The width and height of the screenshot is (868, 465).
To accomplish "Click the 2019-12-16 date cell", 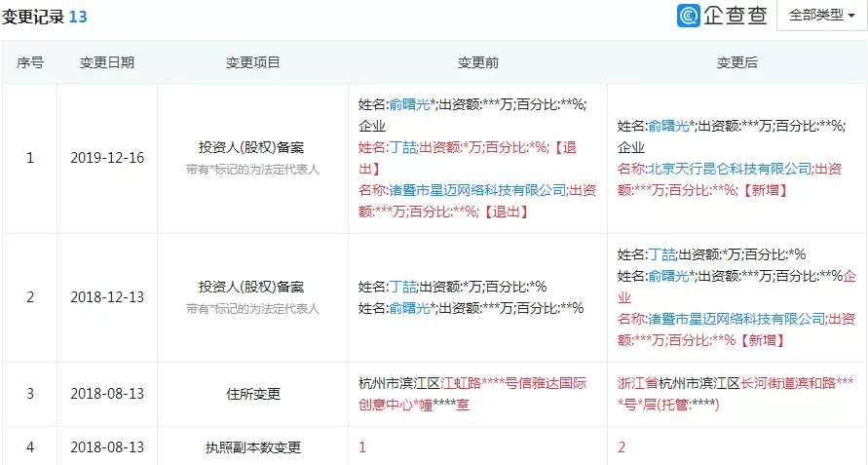I will click(107, 158).
